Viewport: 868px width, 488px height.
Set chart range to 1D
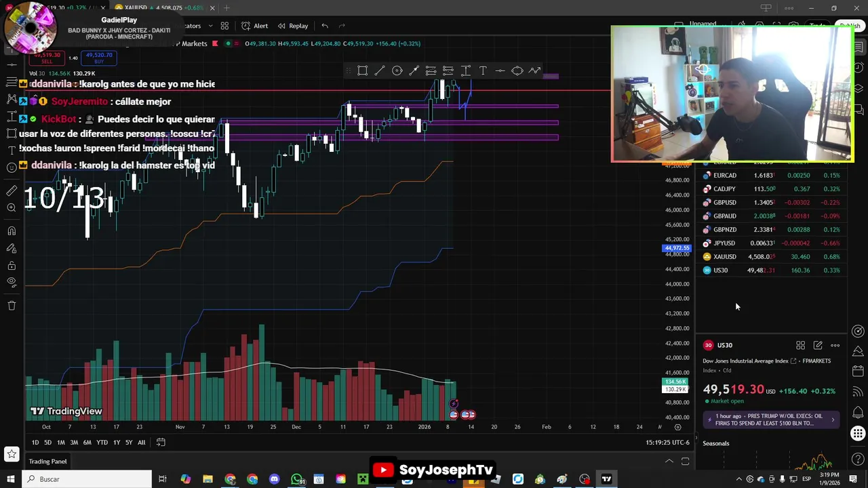pos(35,443)
